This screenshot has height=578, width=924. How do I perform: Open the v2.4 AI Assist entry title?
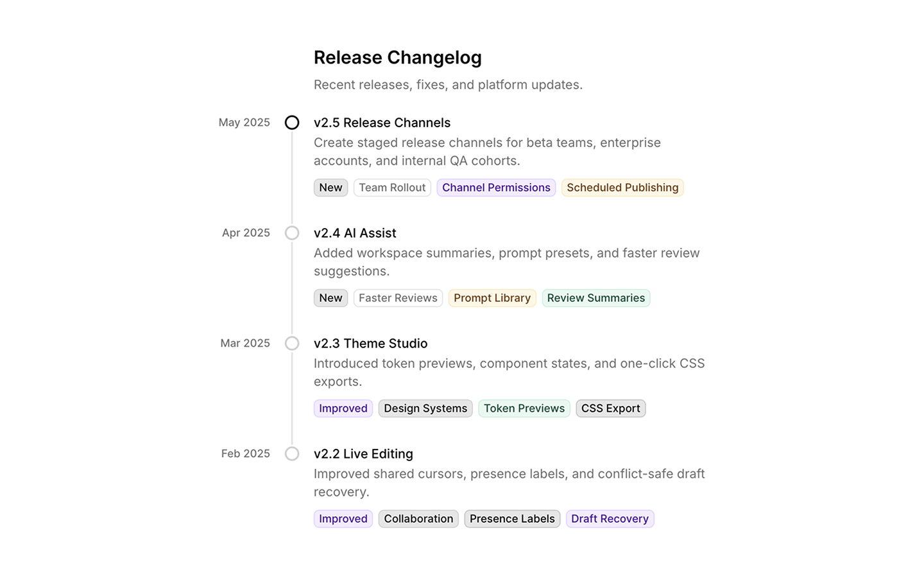(355, 233)
